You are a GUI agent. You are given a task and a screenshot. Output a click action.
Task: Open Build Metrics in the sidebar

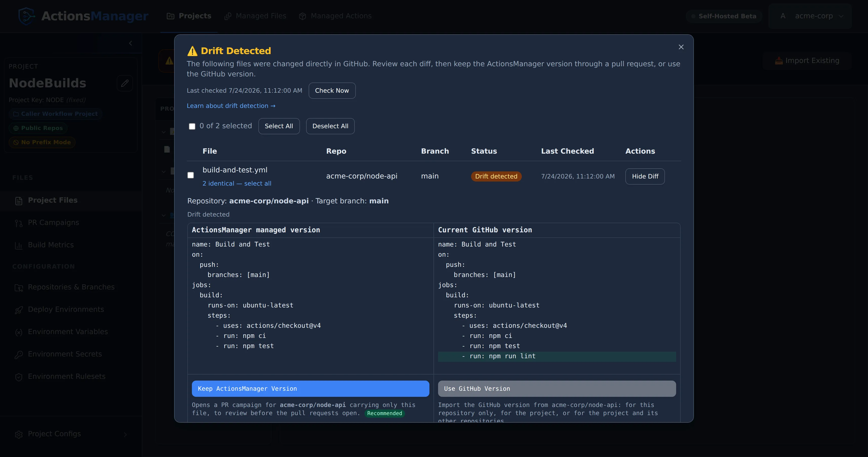coord(71,245)
